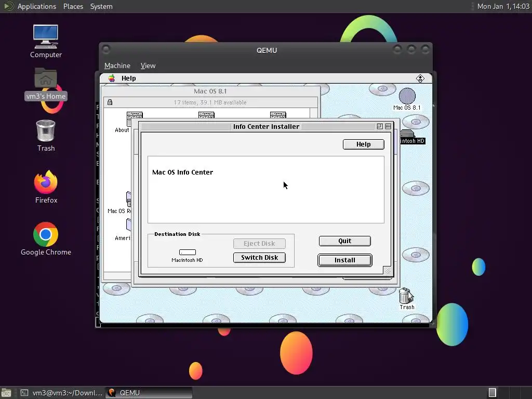Click the installer window resize grip
This screenshot has width=532, height=399.
pyautogui.click(x=388, y=270)
